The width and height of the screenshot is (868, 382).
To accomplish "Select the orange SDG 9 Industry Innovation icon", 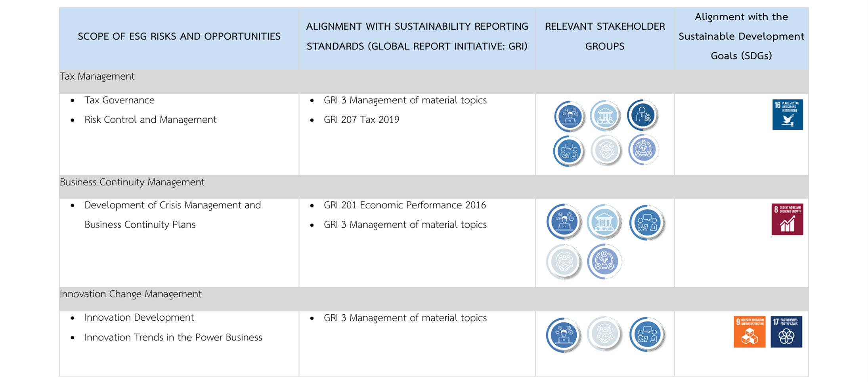I will pyautogui.click(x=749, y=332).
